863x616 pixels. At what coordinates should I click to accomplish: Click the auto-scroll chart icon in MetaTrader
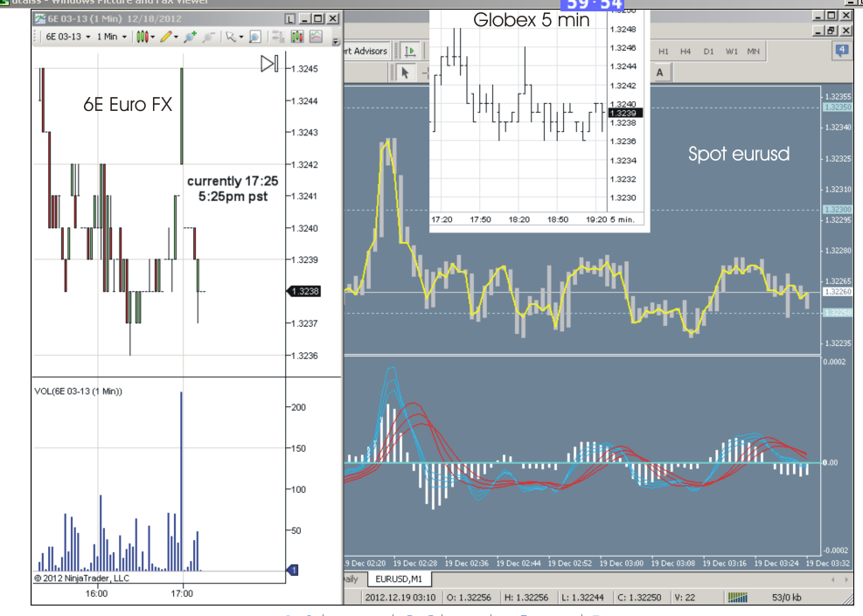point(410,52)
